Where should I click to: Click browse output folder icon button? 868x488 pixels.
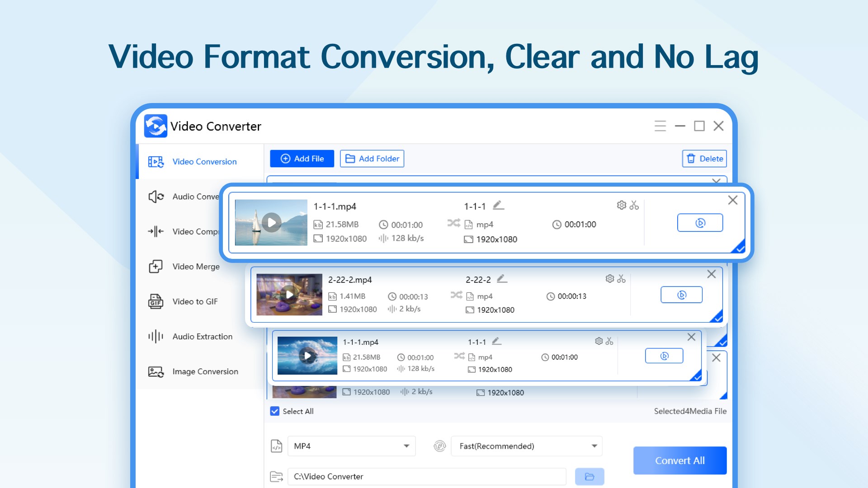(x=589, y=476)
